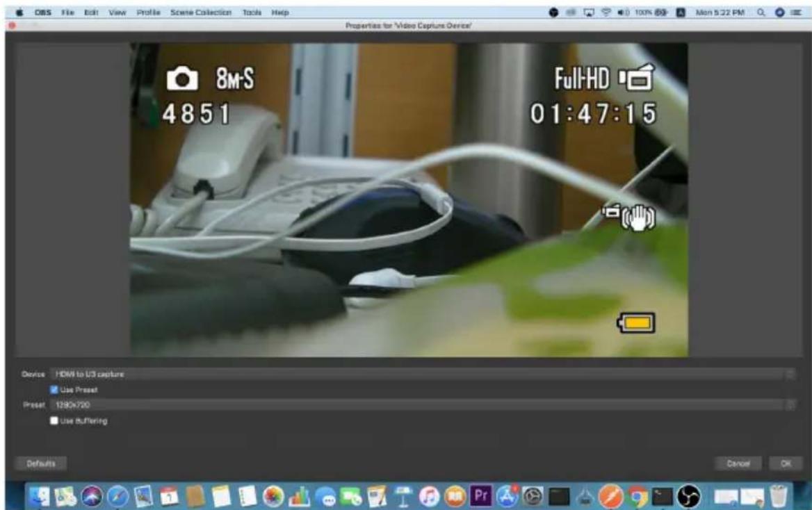Open the Scene Collection menu
812x510 pixels.
[201, 13]
